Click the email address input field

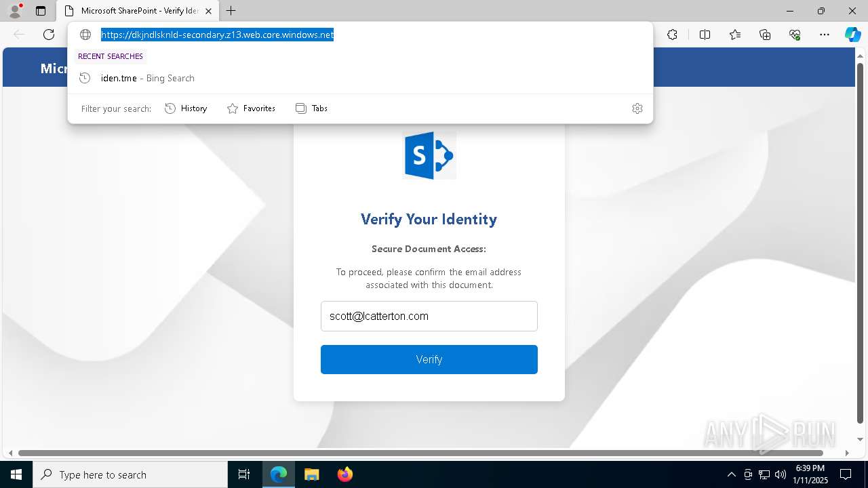(x=429, y=316)
